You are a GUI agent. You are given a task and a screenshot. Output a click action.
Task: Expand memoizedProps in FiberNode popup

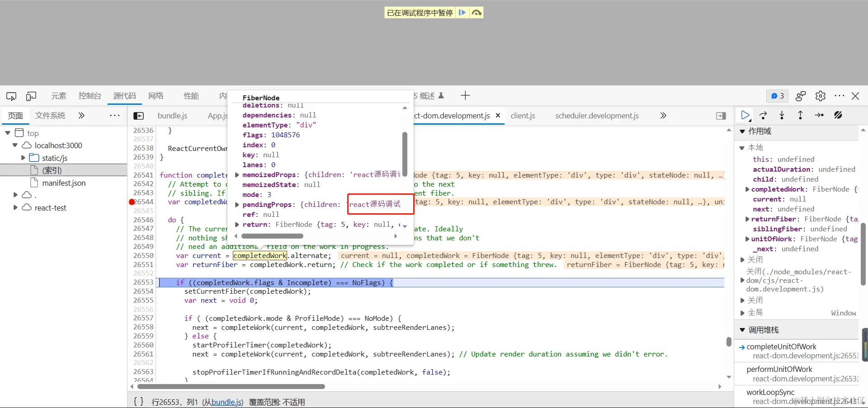coord(237,175)
